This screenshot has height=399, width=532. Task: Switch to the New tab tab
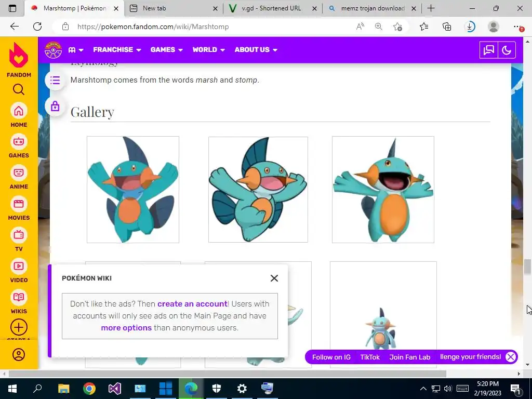click(x=173, y=8)
